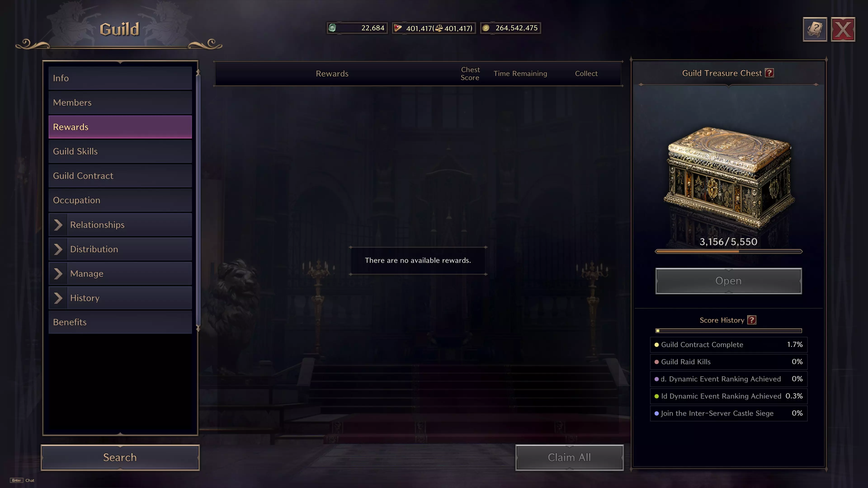This screenshot has width=868, height=488.
Task: Click the green guild token currency icon
Action: pyautogui.click(x=332, y=28)
